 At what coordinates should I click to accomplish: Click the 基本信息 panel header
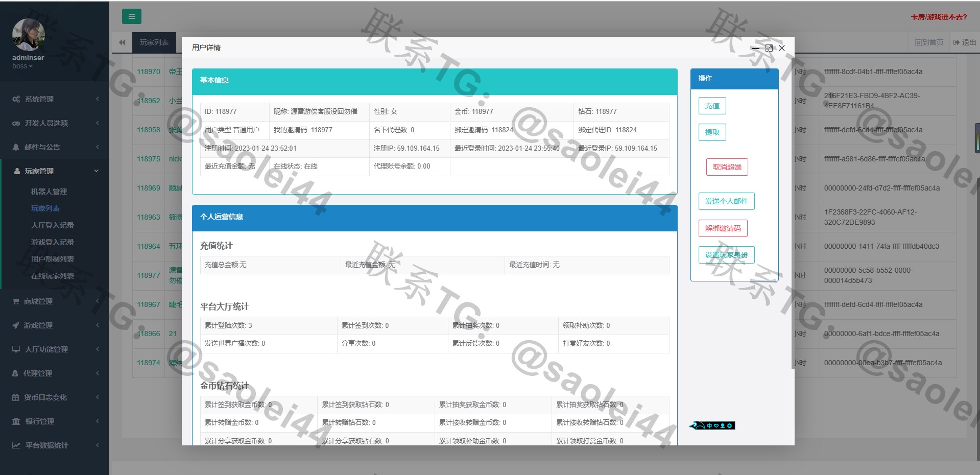pyautogui.click(x=435, y=81)
